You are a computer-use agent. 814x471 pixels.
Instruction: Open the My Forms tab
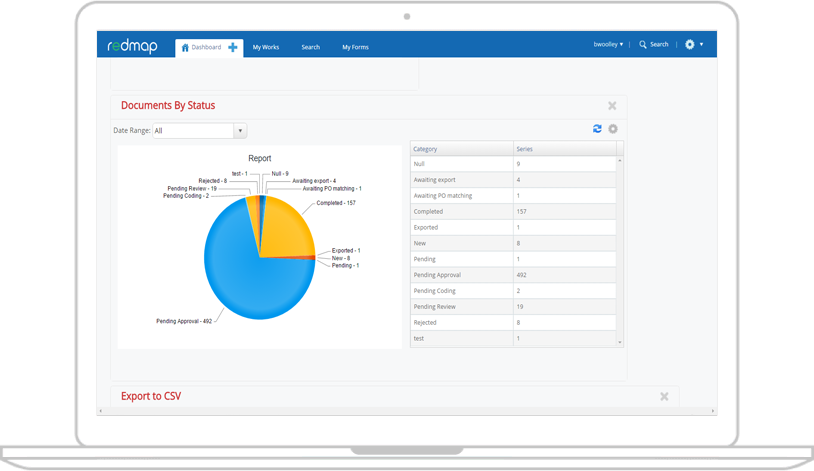point(355,47)
